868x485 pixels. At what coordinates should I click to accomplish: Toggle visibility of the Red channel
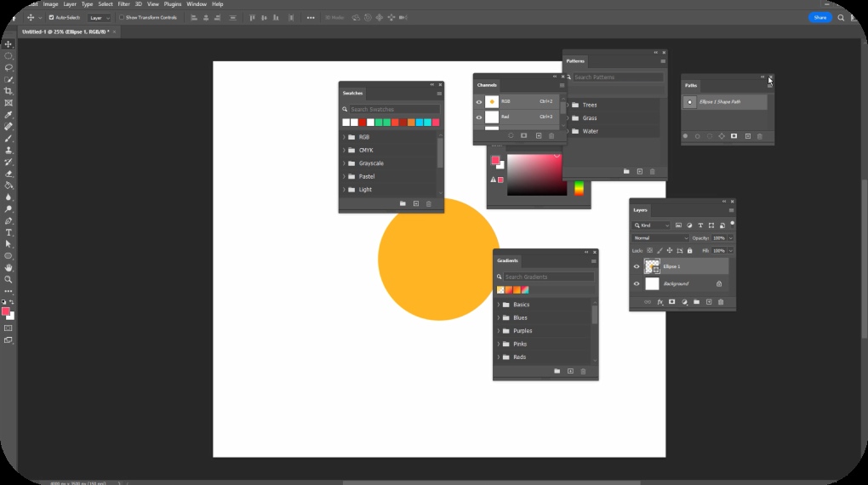click(479, 117)
